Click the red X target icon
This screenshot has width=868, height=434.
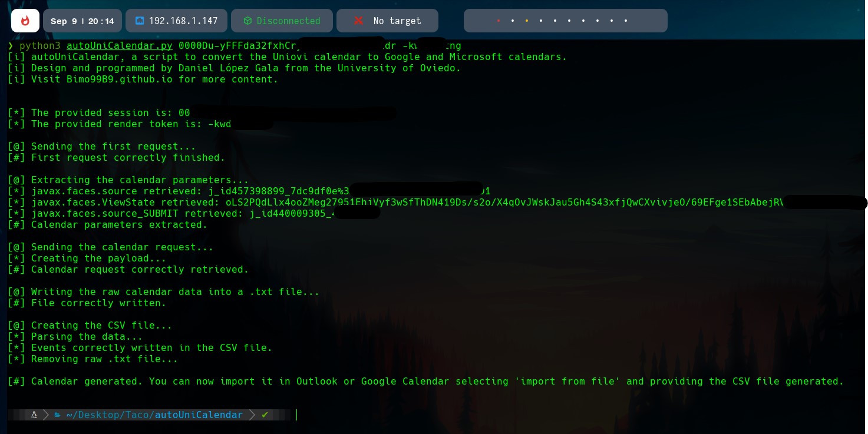pos(358,21)
